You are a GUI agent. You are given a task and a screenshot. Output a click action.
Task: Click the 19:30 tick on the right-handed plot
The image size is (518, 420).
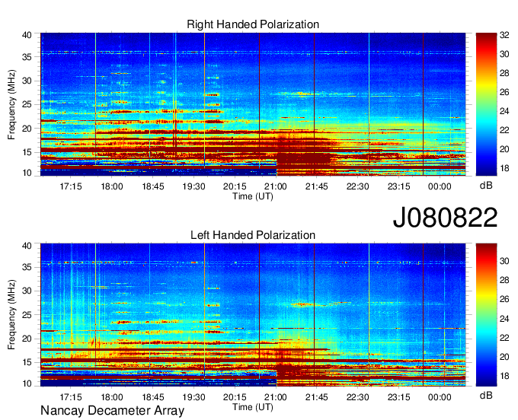click(x=194, y=186)
